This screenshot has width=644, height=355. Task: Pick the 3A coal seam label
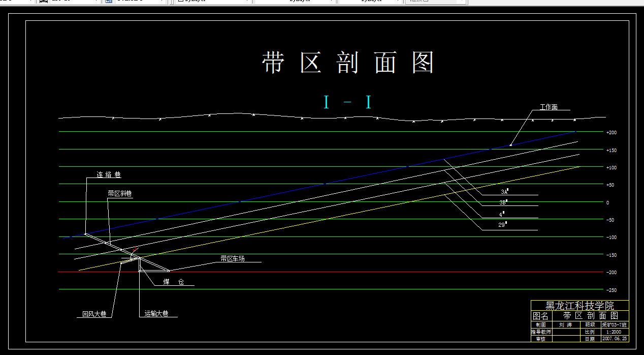(504, 192)
